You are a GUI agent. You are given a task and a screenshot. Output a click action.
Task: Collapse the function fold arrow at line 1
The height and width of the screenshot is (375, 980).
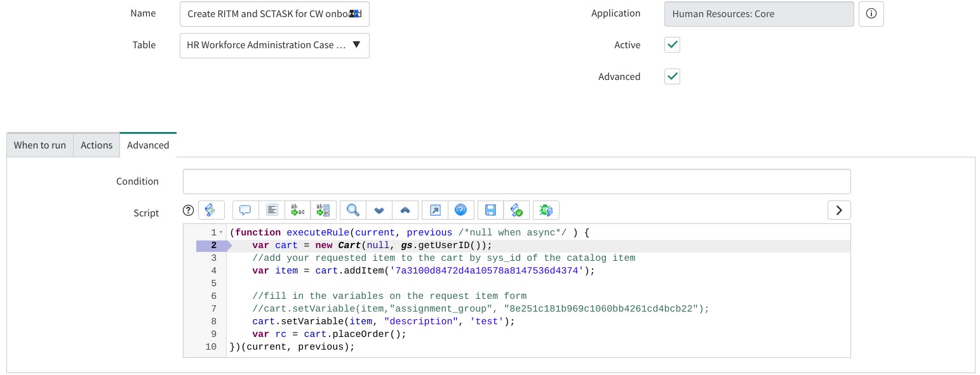point(221,233)
